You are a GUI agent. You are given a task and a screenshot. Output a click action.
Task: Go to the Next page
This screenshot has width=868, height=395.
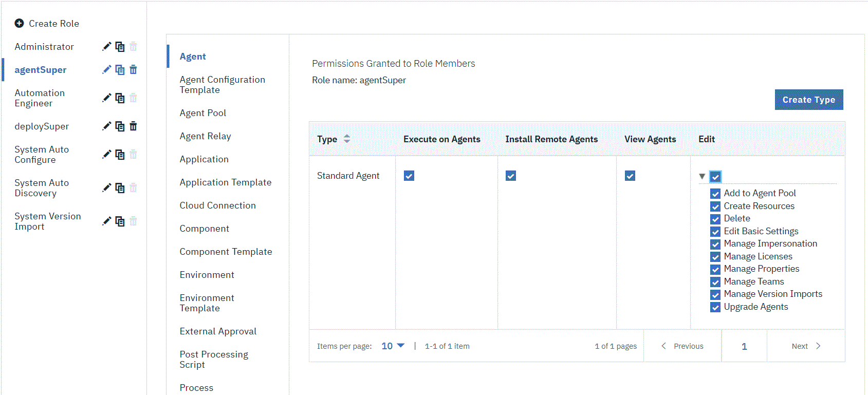coord(806,346)
